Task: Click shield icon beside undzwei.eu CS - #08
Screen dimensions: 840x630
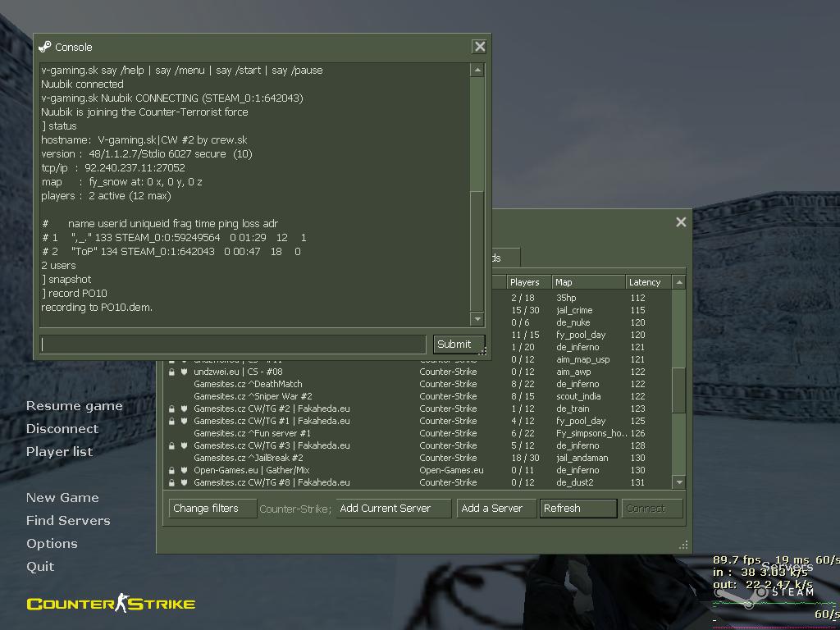Action: point(184,372)
